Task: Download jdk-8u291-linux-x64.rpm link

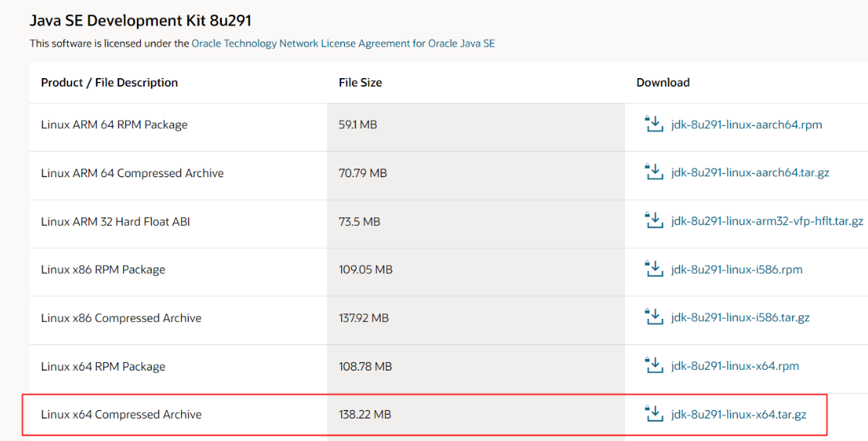Action: (x=735, y=366)
